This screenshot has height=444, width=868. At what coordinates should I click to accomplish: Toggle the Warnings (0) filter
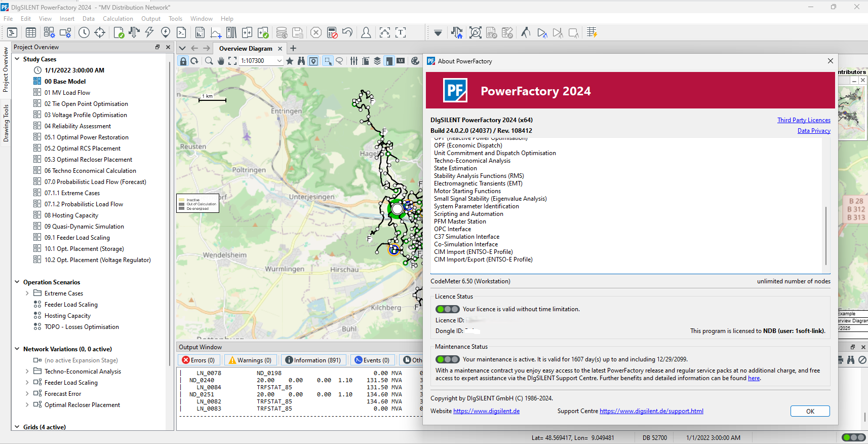(250, 360)
